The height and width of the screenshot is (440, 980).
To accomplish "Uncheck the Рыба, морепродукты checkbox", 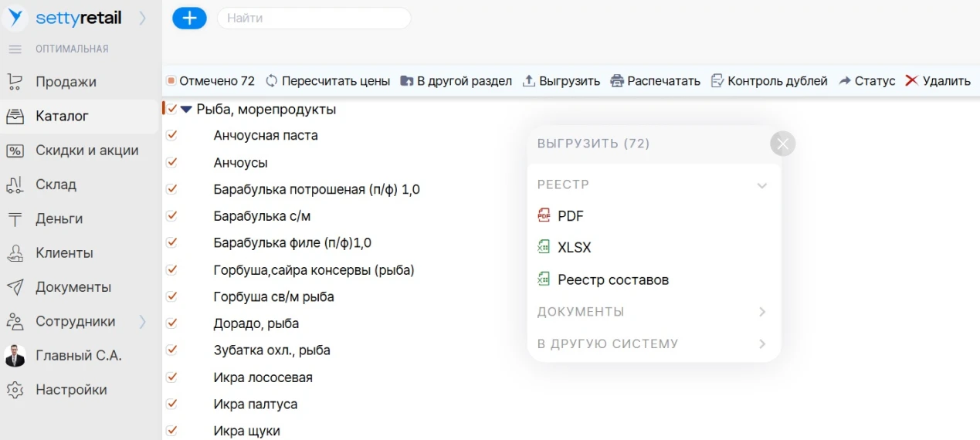I will 172,109.
